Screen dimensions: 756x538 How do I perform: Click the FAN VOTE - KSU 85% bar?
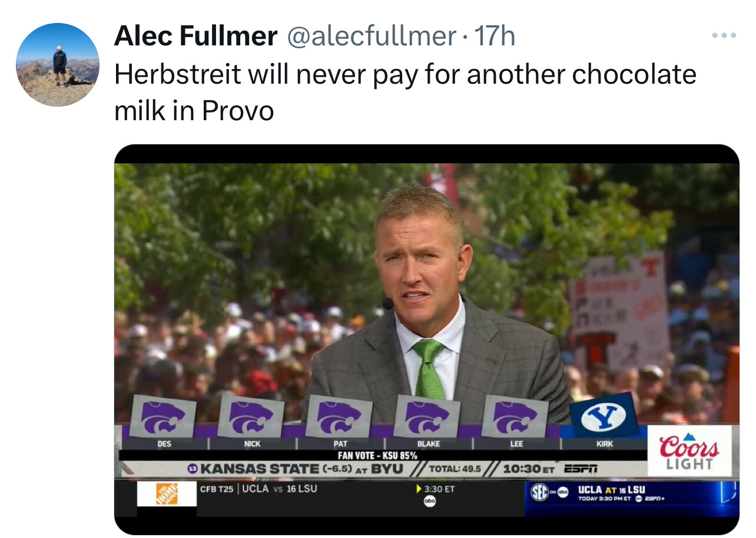click(377, 456)
